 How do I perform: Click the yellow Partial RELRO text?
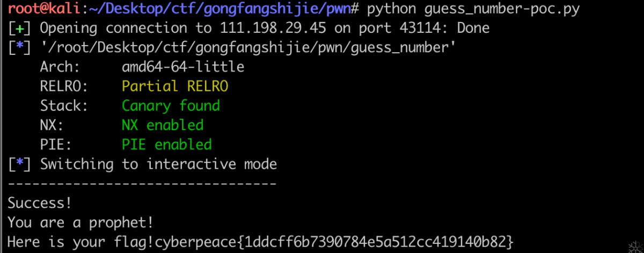[175, 86]
